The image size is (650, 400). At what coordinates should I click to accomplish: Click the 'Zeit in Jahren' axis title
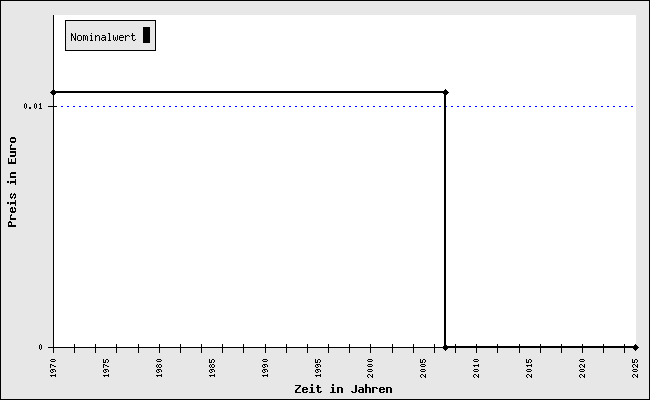point(343,389)
